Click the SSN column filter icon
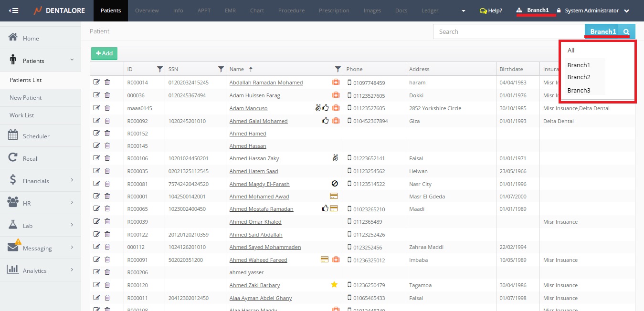644x311 pixels. [221, 69]
